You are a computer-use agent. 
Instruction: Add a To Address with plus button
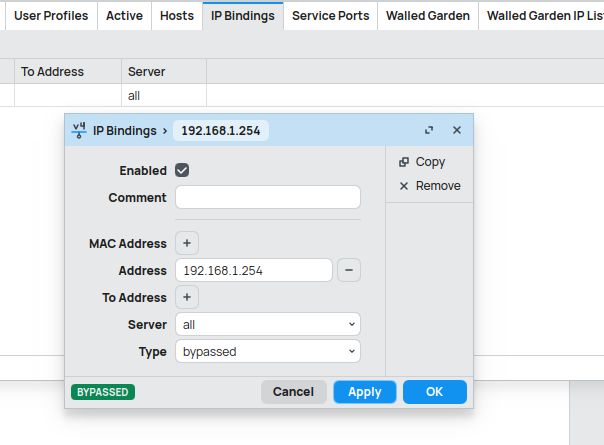[187, 297]
